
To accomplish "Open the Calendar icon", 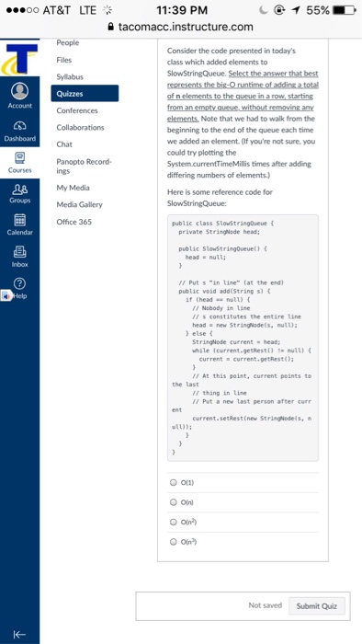I will (x=19, y=220).
